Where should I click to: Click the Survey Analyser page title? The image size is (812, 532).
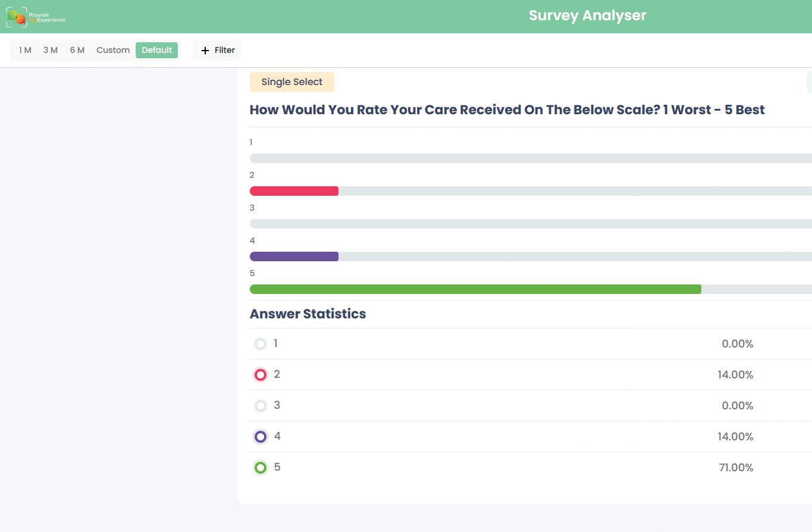(x=587, y=15)
